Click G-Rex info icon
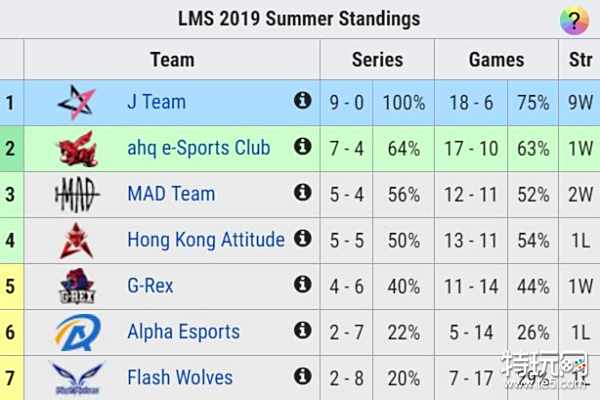This screenshot has width=600, height=400. (x=302, y=285)
